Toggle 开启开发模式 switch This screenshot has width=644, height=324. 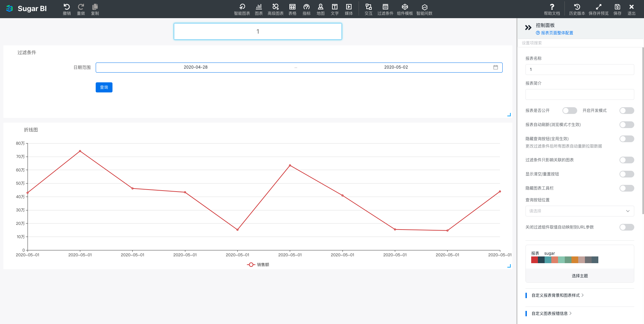point(627,111)
